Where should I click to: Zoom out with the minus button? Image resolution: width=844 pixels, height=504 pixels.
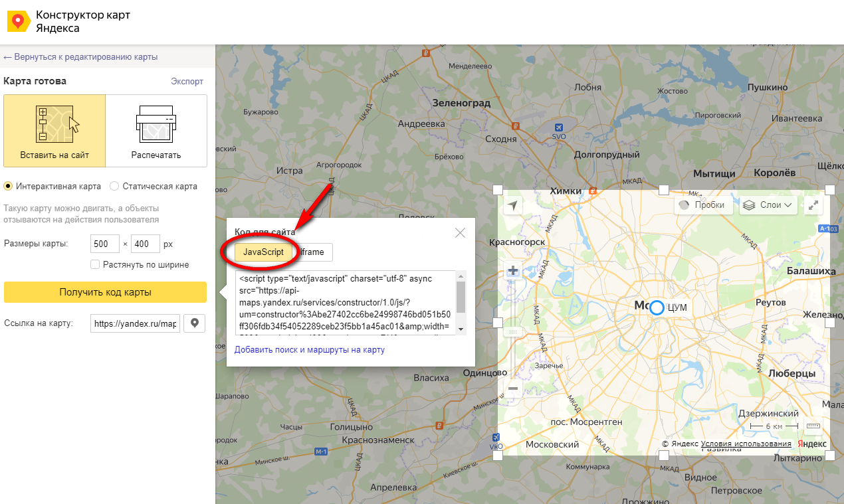[x=512, y=389]
